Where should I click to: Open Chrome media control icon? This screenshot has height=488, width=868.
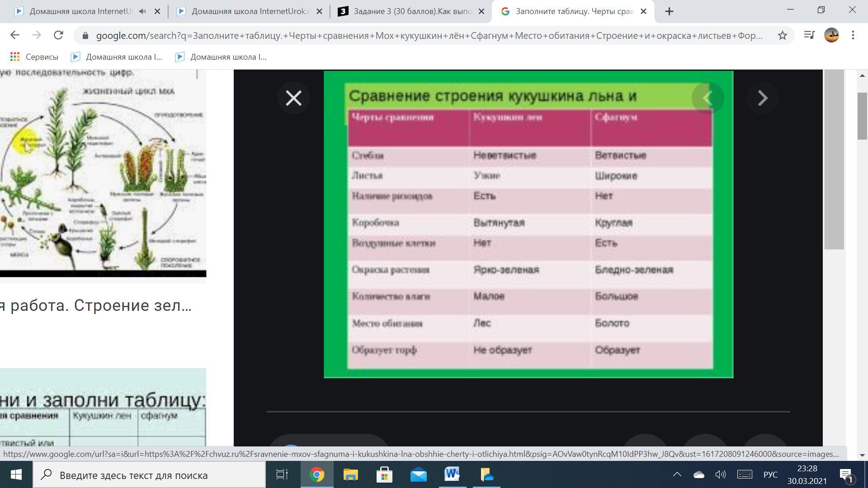(809, 35)
